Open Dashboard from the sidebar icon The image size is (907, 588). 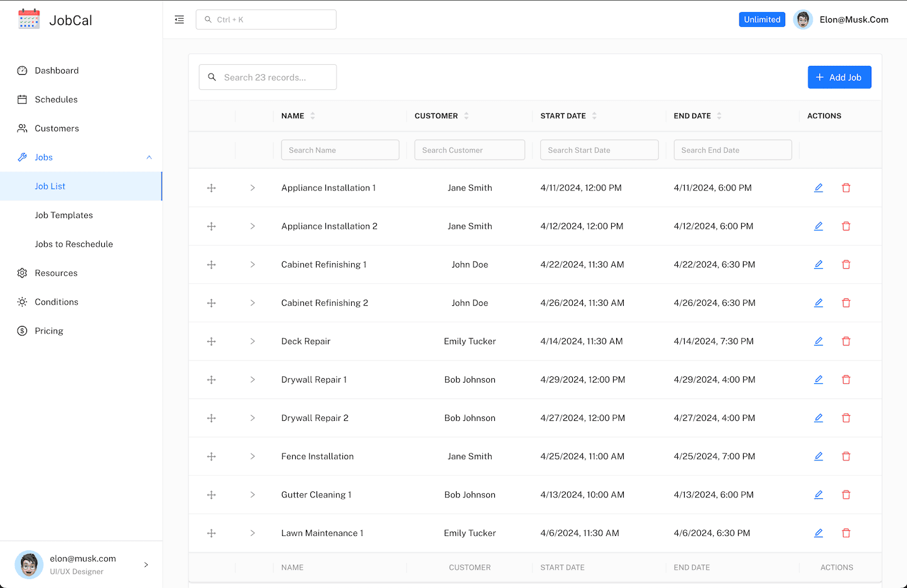tap(22, 71)
